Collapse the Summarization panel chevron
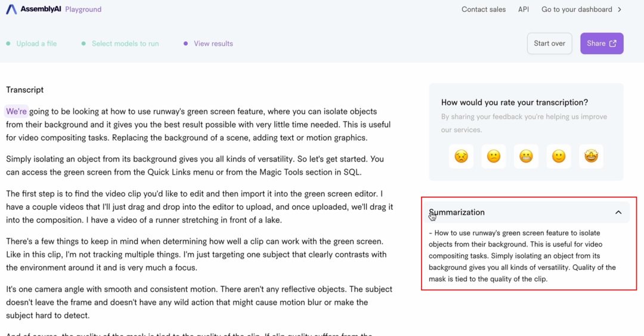 coord(618,213)
